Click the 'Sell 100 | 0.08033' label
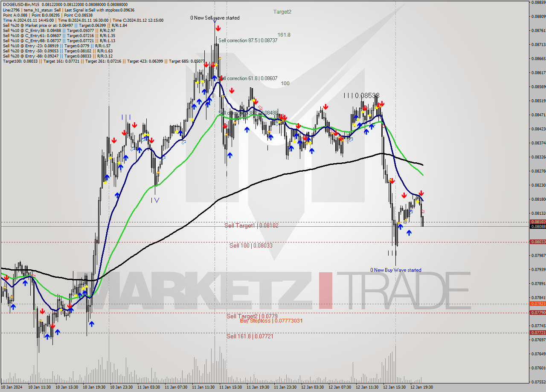The height and width of the screenshot is (392, 546). coord(251,245)
